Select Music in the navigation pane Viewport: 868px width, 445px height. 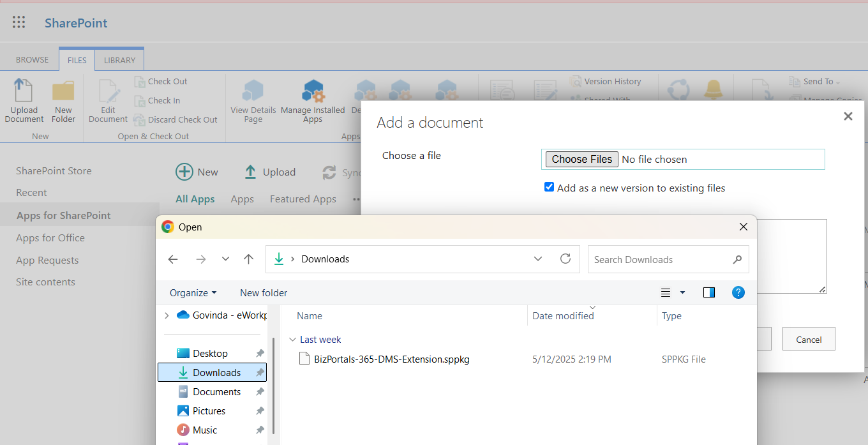(212, 430)
